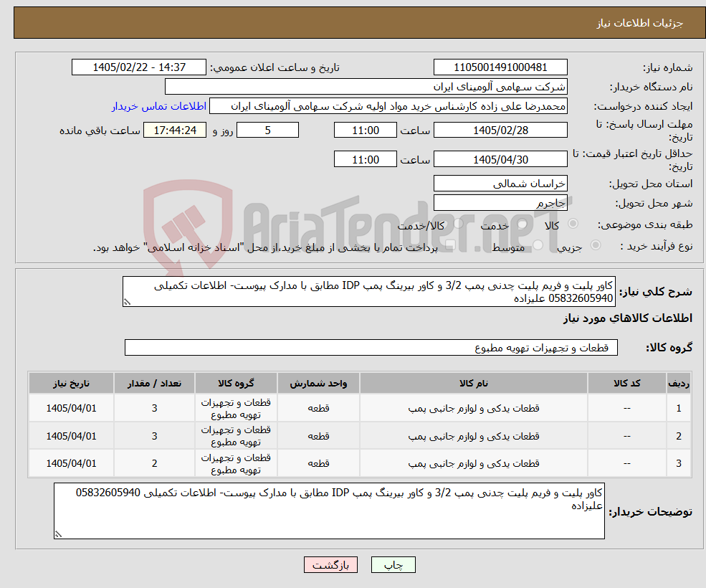Select the کالا/خدمت radio button
The image size is (706, 588).
[458, 224]
